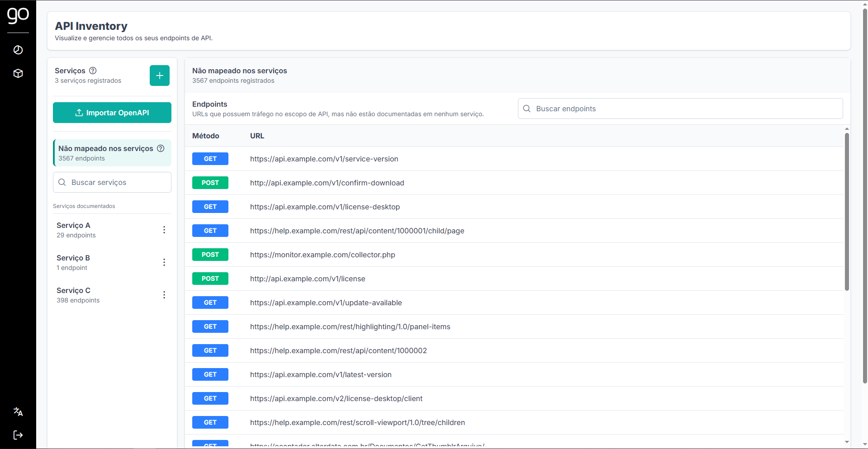Click the latest-version endpoint URL
This screenshot has width=868, height=449.
[x=321, y=374]
